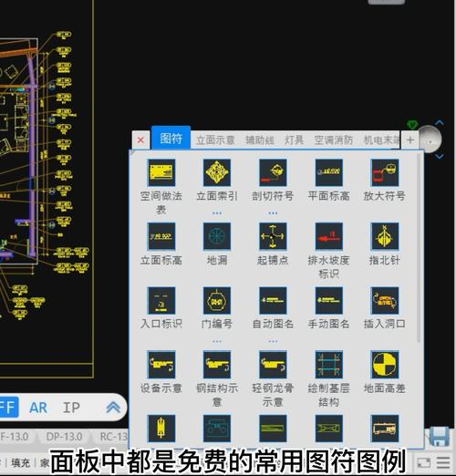Select the yellow flat bar symbol in the bottom row
456x476 pixels.
pos(273,429)
